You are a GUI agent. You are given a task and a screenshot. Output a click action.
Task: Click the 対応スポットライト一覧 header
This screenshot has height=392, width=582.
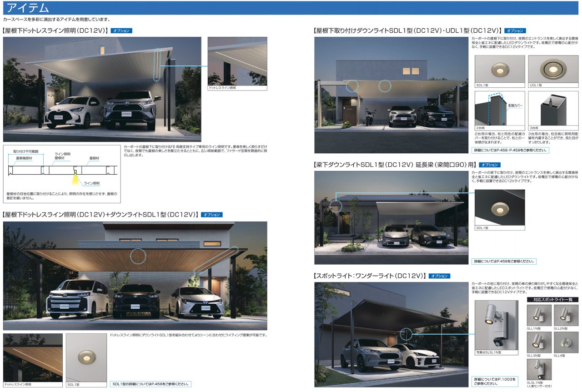pos(553,300)
